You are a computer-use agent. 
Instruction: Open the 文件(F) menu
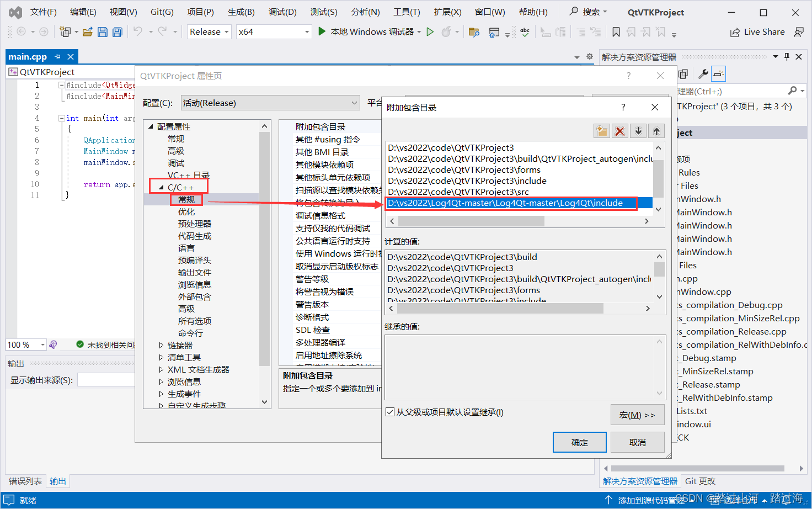click(x=43, y=12)
